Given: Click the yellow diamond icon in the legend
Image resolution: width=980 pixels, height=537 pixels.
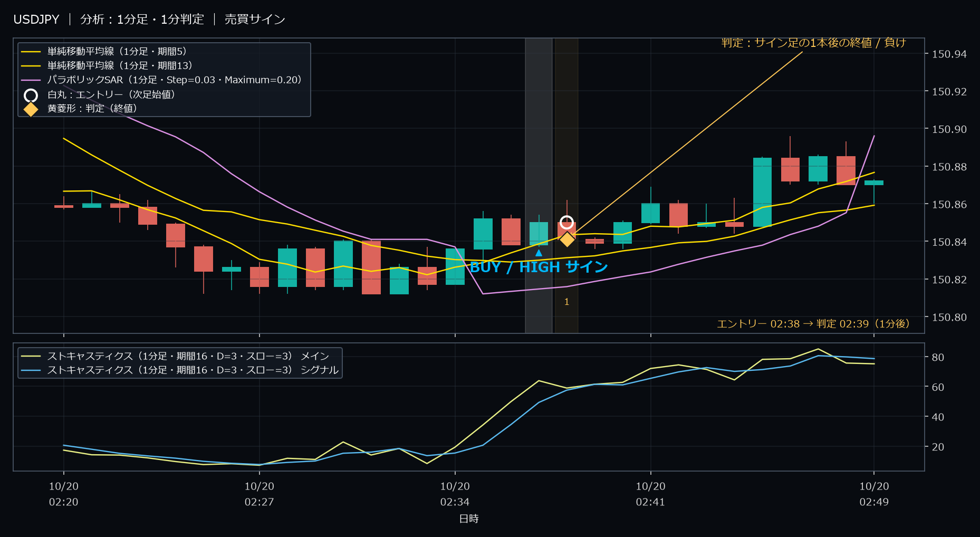Looking at the screenshot, I should tap(31, 109).
